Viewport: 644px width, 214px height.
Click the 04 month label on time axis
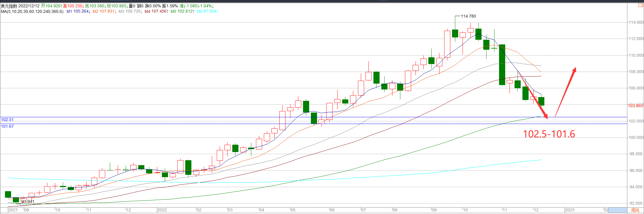click(x=262, y=210)
